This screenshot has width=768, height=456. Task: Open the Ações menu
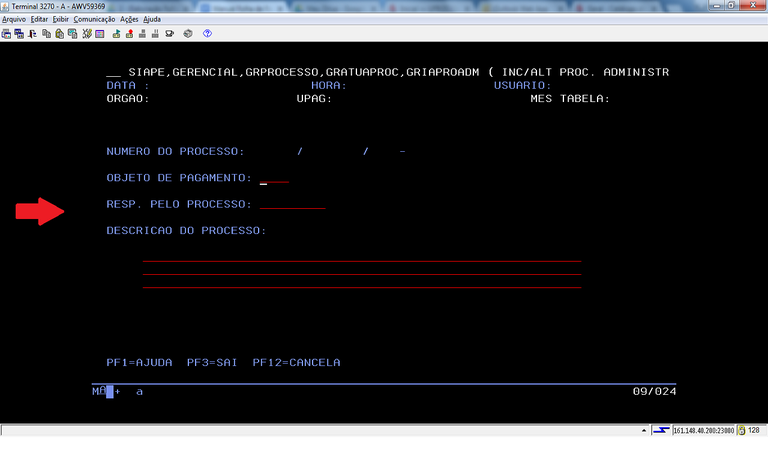129,19
